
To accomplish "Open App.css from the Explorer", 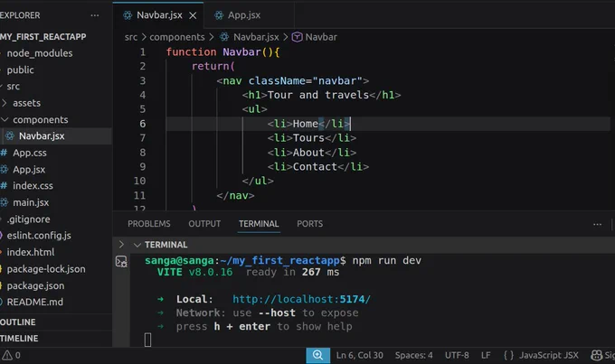I will [x=30, y=153].
